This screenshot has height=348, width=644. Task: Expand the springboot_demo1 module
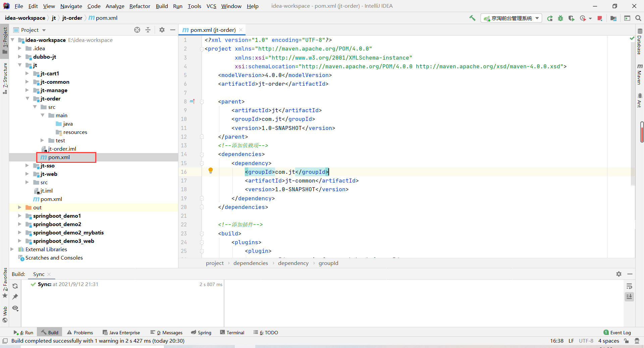20,216
